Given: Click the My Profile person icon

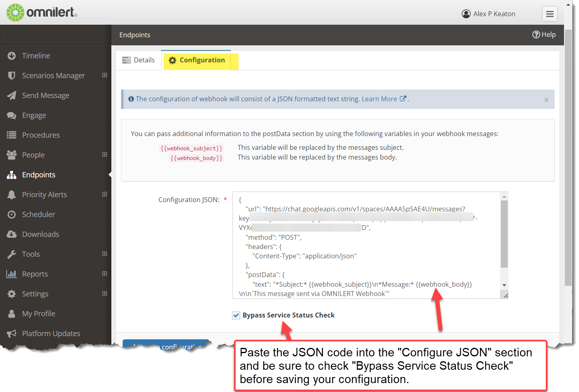Looking at the screenshot, I should pyautogui.click(x=12, y=313).
